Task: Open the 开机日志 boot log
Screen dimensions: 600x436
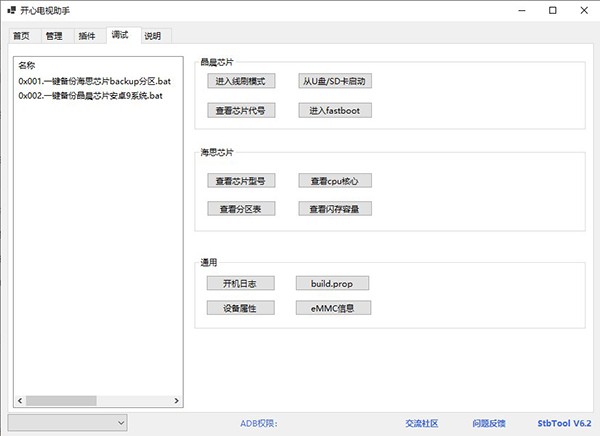Action: [240, 283]
